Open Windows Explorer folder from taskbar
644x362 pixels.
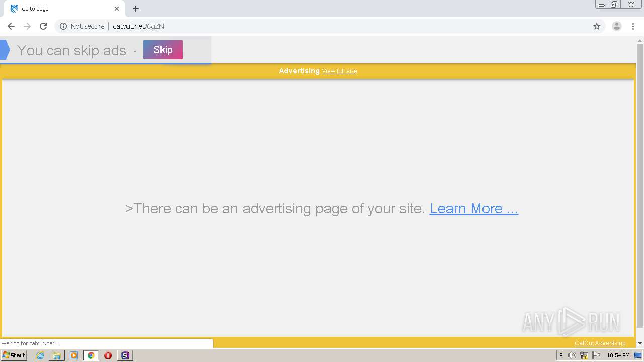pyautogui.click(x=57, y=355)
